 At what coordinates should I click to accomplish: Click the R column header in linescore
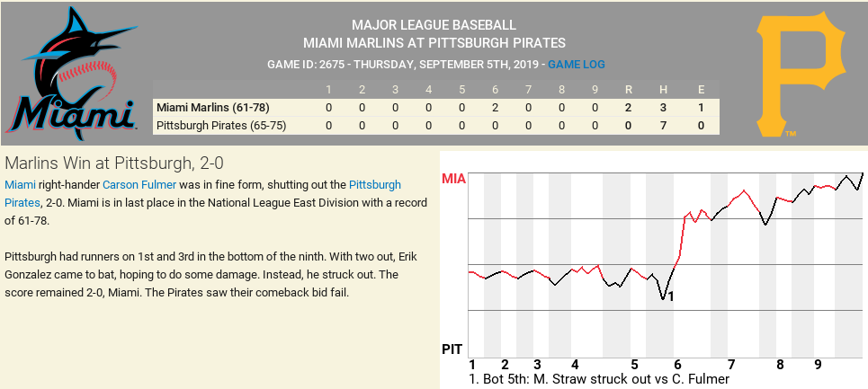point(629,89)
